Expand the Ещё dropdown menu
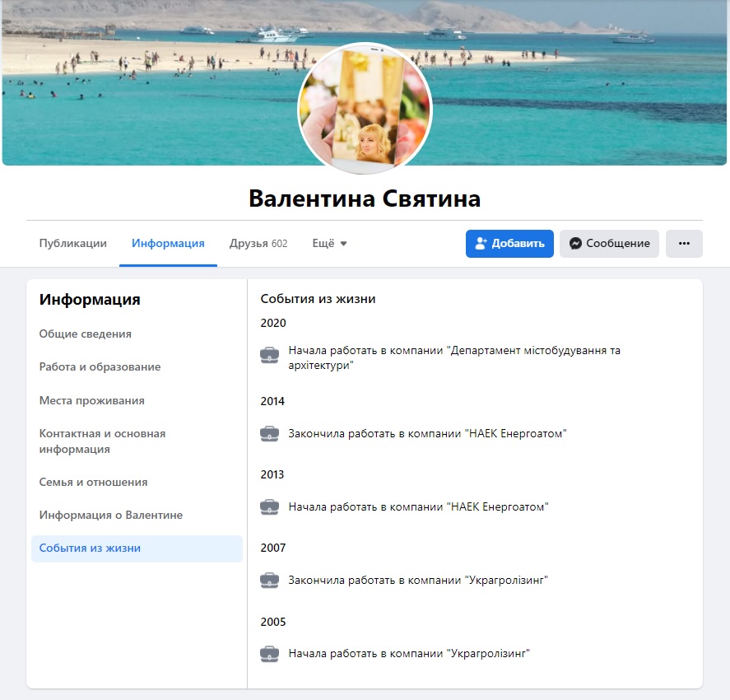 [x=330, y=244]
